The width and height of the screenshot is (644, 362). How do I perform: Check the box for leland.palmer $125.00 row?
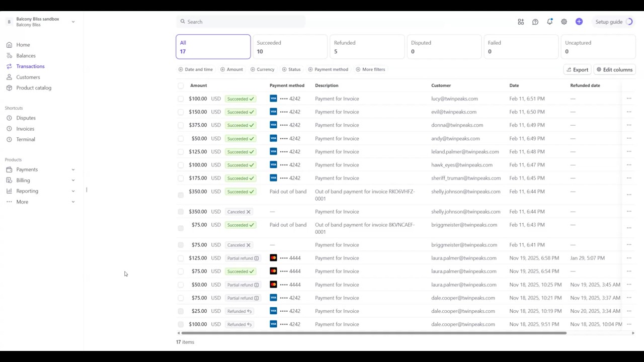click(181, 151)
